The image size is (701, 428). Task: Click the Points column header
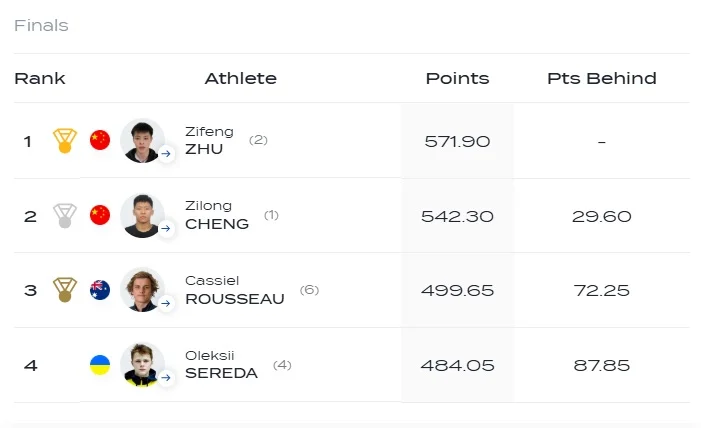pos(457,78)
